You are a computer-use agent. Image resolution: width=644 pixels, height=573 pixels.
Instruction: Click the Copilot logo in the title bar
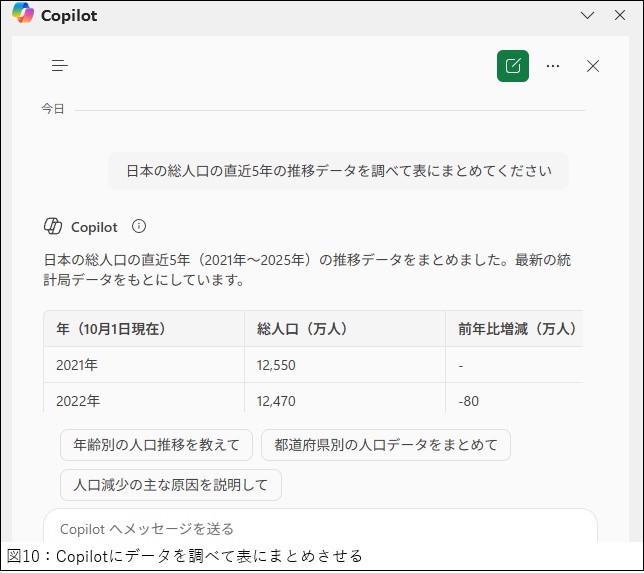tap(23, 15)
